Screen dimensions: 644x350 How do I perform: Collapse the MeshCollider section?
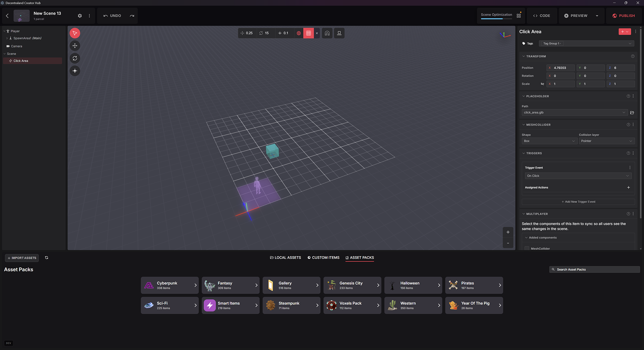[524, 125]
